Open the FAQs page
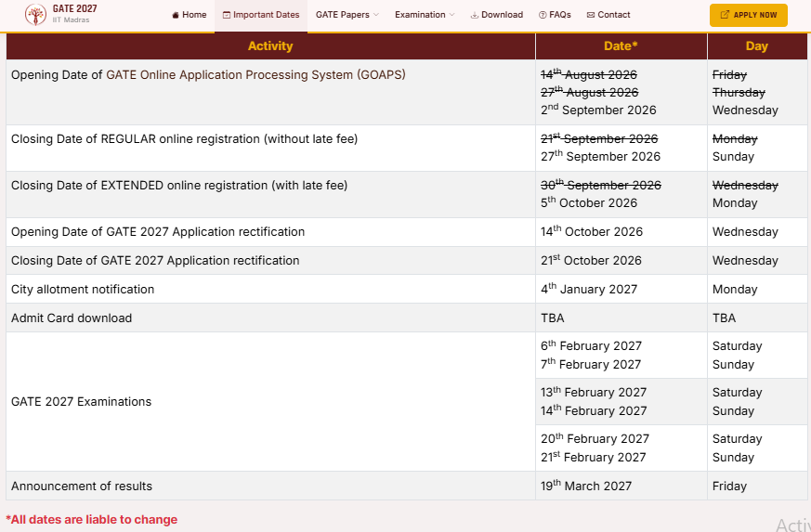 555,15
